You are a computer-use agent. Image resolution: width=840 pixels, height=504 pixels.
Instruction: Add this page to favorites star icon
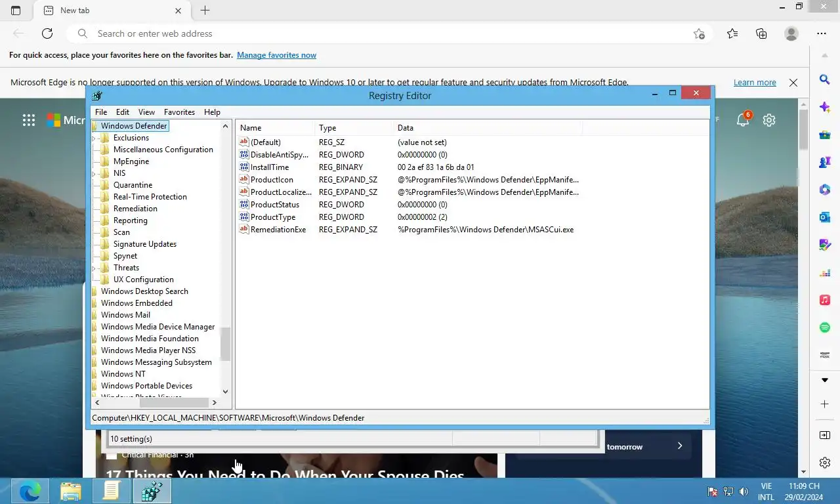pyautogui.click(x=699, y=33)
